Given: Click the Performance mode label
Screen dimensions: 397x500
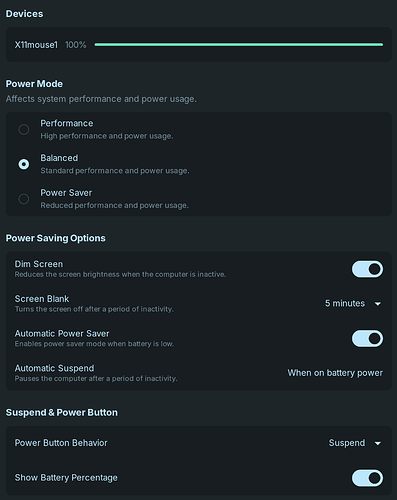Looking at the screenshot, I should pos(67,123).
